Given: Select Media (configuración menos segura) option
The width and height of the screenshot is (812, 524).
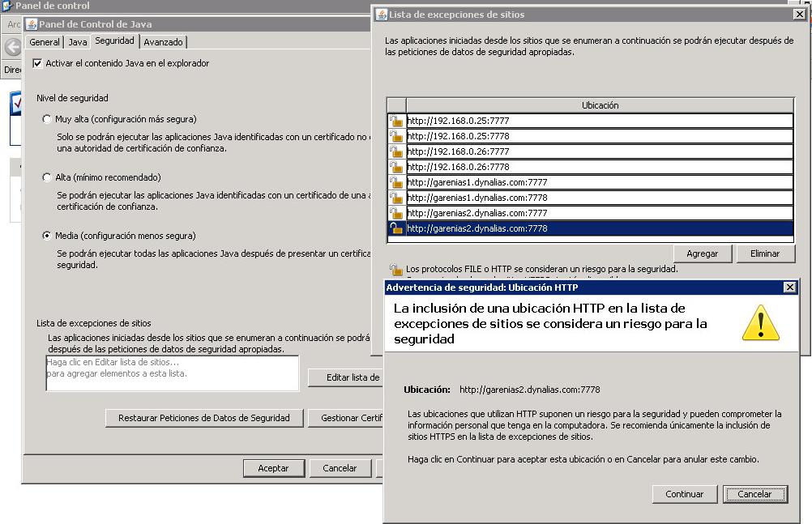Looking at the screenshot, I should point(47,236).
